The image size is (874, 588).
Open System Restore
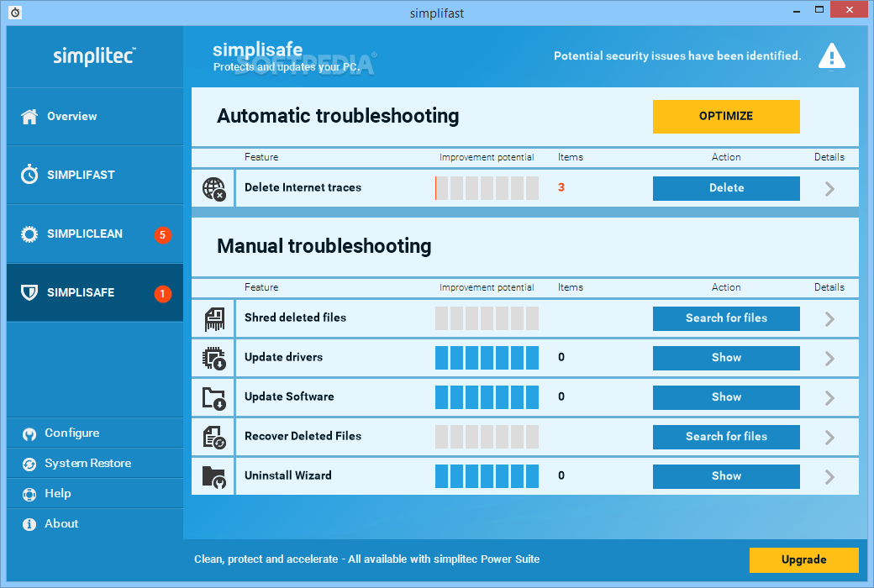(95, 463)
